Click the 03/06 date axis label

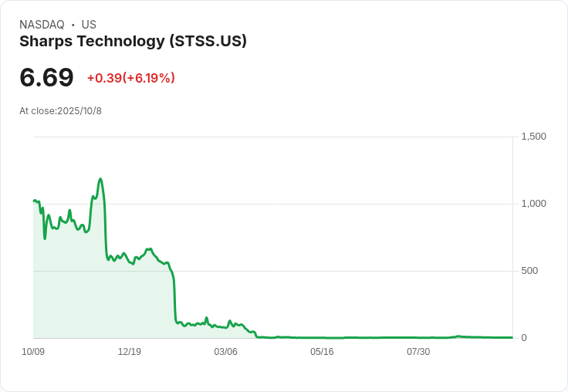pos(225,352)
